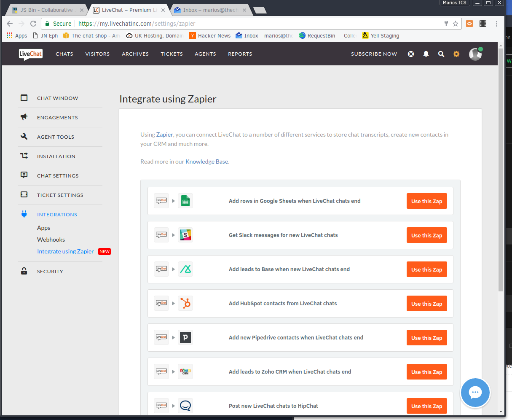Click the Engagements megaphone icon
The height and width of the screenshot is (420, 512).
tap(24, 117)
